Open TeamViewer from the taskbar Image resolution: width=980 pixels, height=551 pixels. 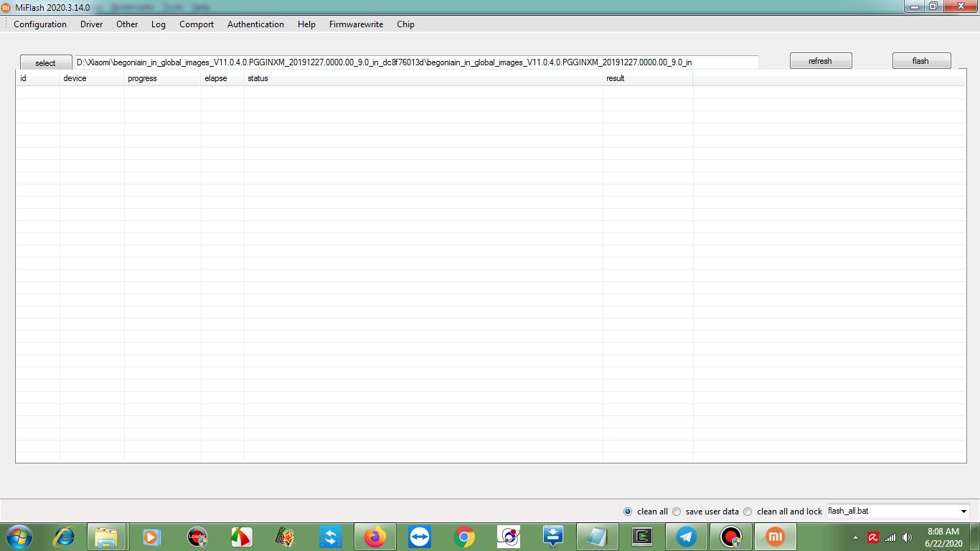[419, 537]
